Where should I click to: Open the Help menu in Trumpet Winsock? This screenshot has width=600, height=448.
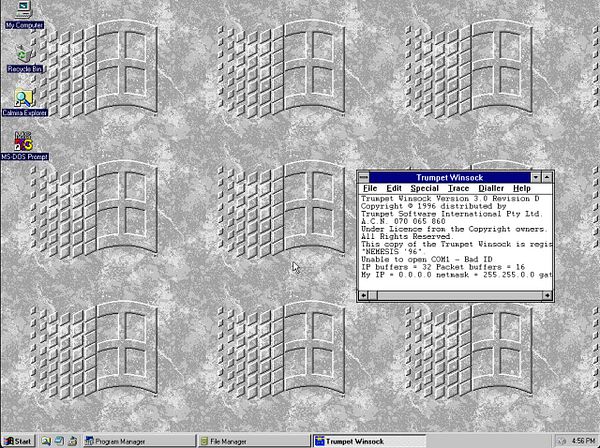(x=522, y=188)
